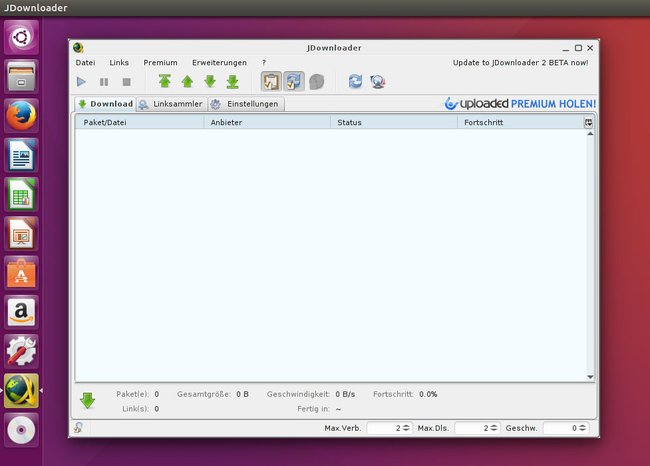Move selection up one position
Image resolution: width=650 pixels, height=466 pixels.
[187, 82]
